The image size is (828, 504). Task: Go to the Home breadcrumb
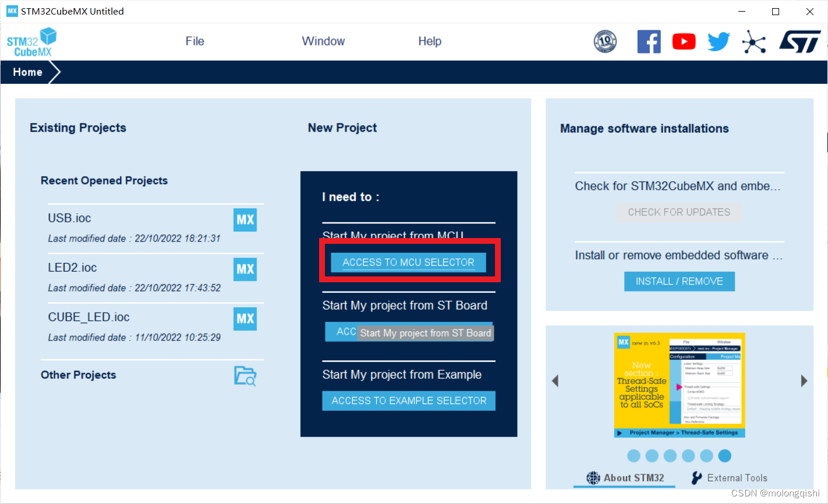click(27, 72)
